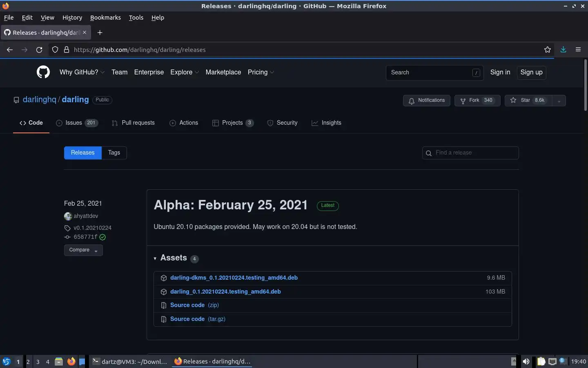The image size is (588, 368).
Task: Open the File menu
Action: (x=9, y=18)
